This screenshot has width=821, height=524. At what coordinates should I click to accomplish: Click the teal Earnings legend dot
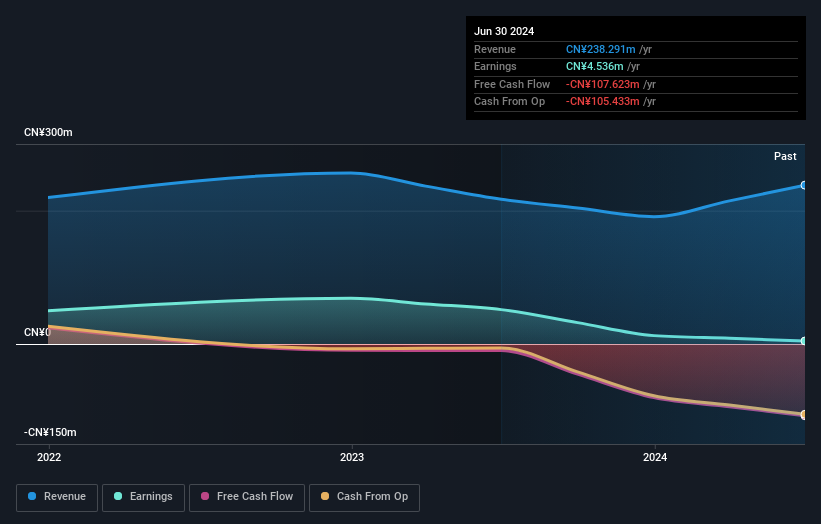click(118, 496)
